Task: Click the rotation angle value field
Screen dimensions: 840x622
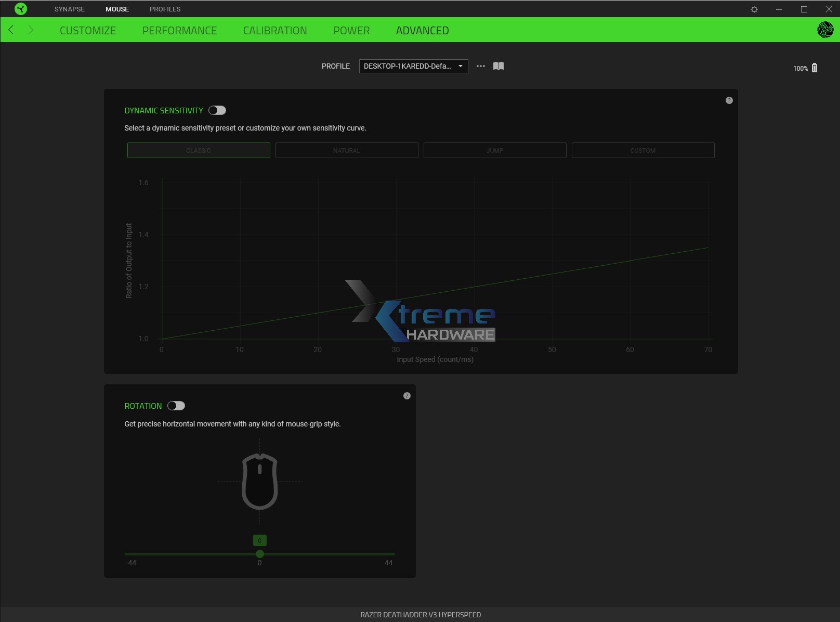Action: 259,540
